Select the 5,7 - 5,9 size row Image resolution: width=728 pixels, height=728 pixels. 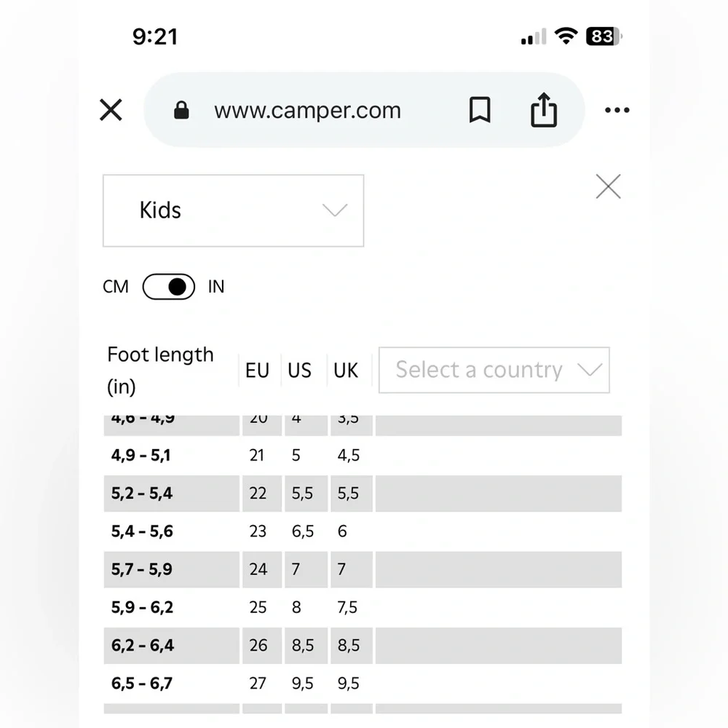[x=363, y=569]
